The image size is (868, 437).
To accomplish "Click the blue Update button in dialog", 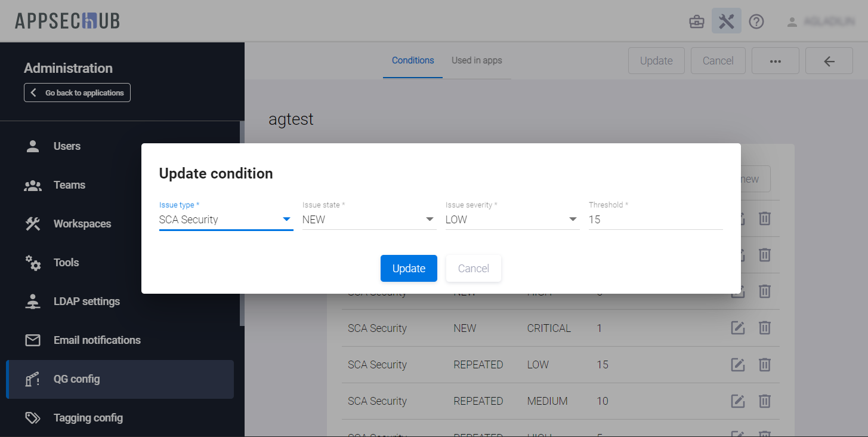I will 409,269.
